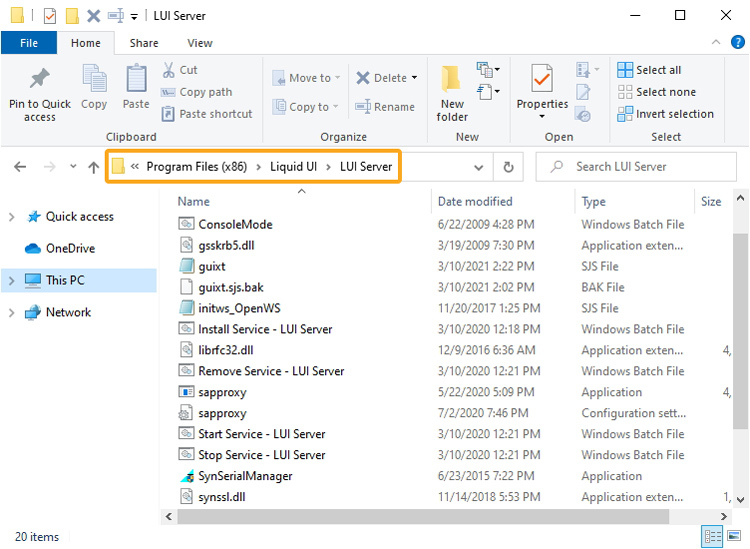Click Paste shortcut in ribbon
Viewport: 750px width, 549px height.
point(207,114)
